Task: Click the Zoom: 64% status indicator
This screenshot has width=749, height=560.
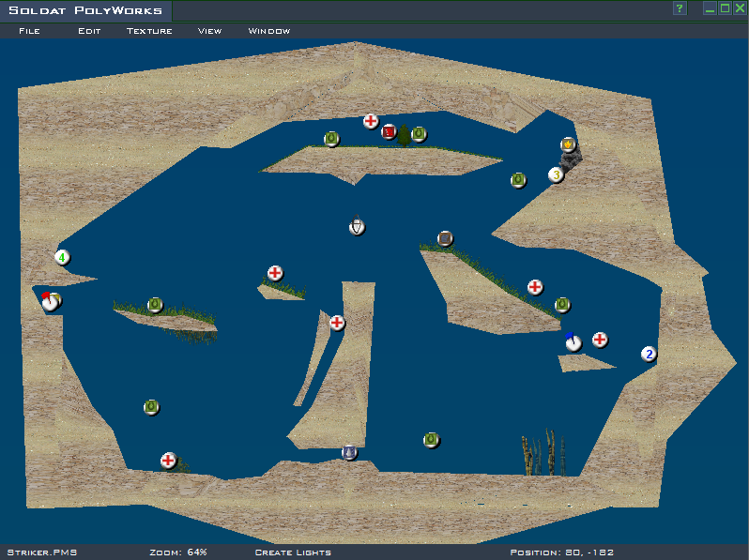Action: [x=177, y=552]
